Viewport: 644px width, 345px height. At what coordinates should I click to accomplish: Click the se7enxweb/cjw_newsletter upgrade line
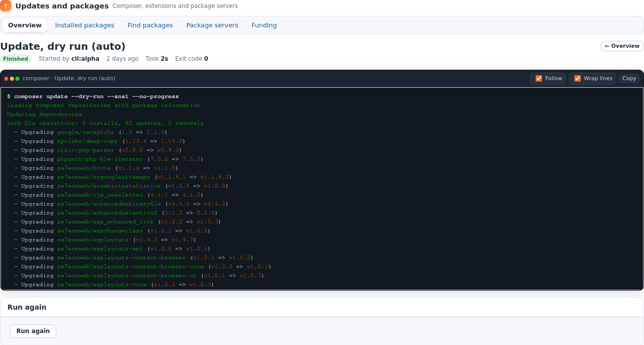coord(108,195)
